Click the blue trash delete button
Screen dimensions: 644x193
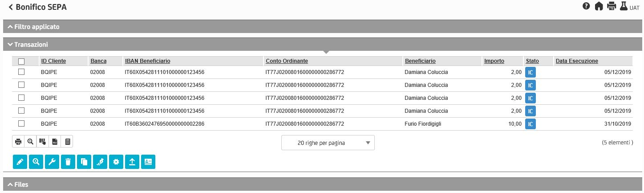coord(68,162)
